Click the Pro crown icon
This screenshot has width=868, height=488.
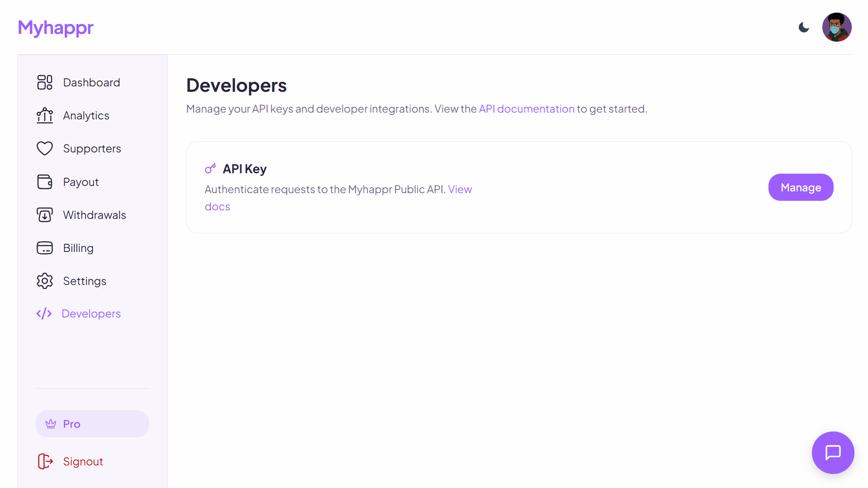(x=51, y=424)
